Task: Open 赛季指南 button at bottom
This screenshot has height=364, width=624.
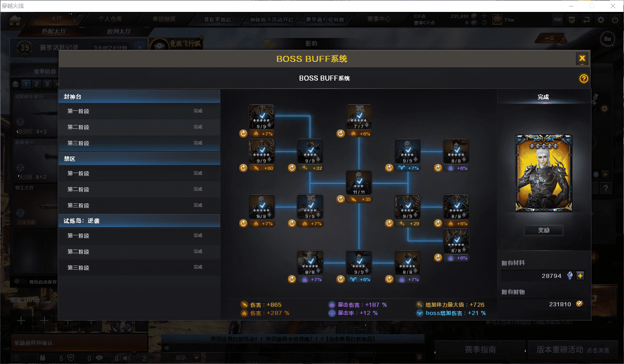Action: click(x=480, y=349)
